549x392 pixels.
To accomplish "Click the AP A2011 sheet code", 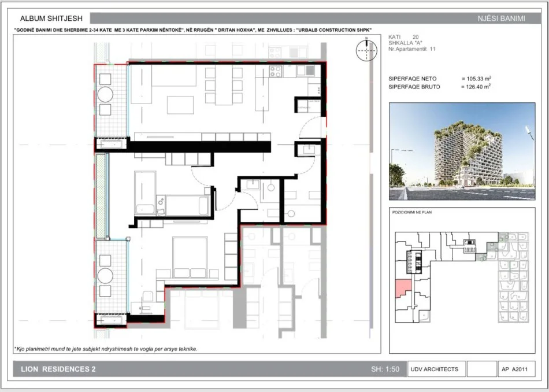I will tap(514, 369).
